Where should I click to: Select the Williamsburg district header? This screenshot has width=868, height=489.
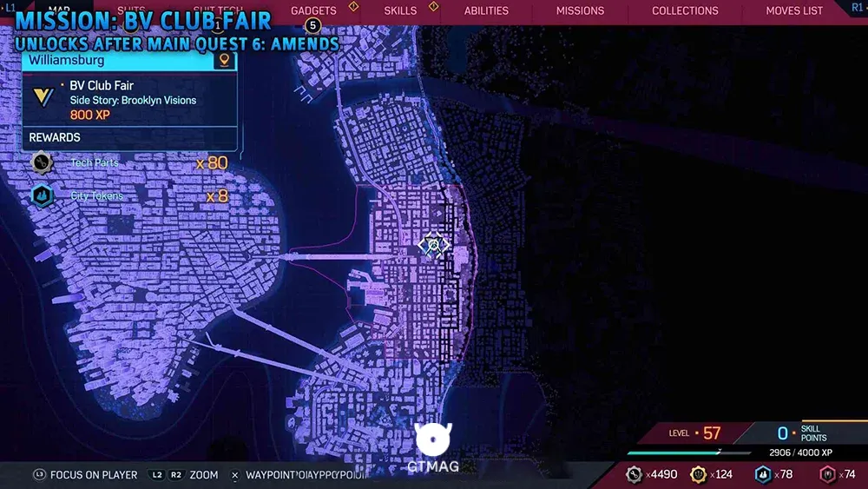(129, 60)
